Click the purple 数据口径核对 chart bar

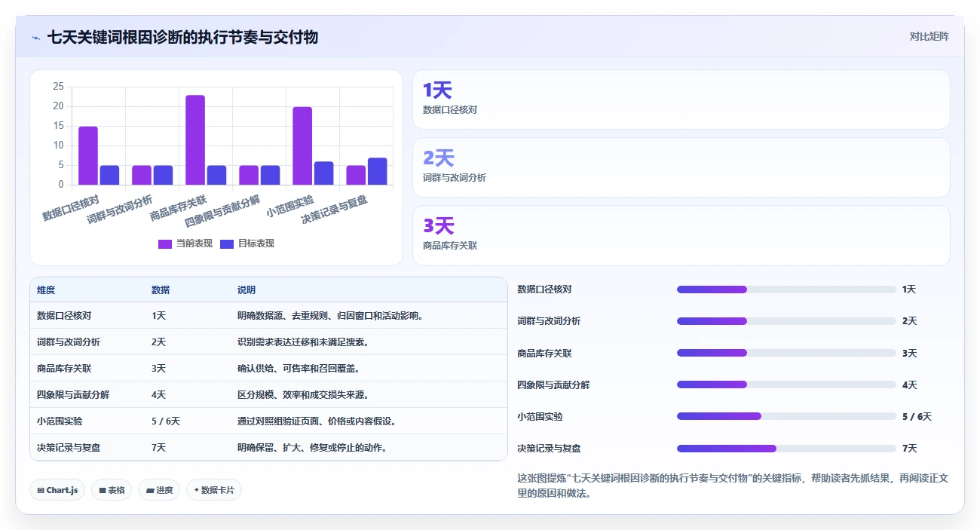[x=88, y=156]
